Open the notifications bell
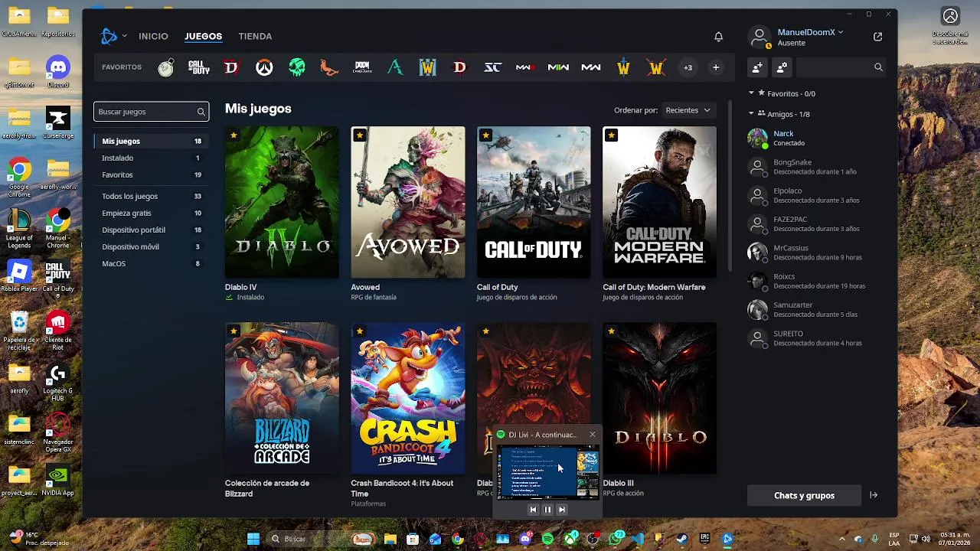 pyautogui.click(x=718, y=36)
